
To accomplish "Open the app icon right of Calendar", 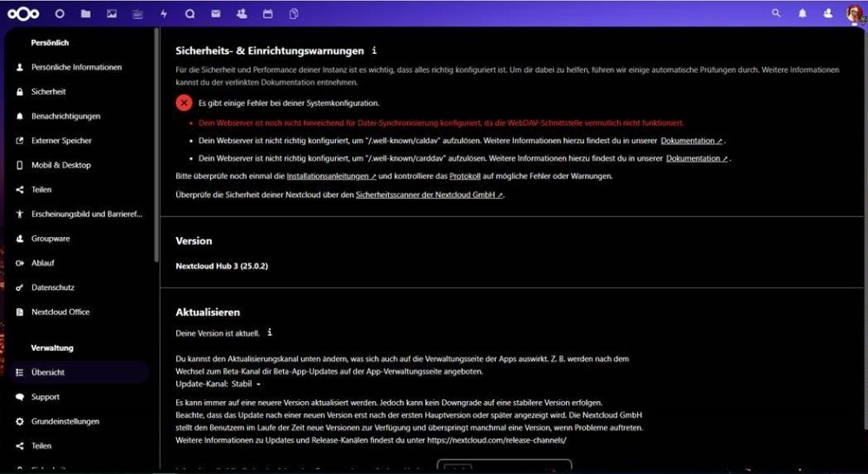I will pyautogui.click(x=294, y=13).
